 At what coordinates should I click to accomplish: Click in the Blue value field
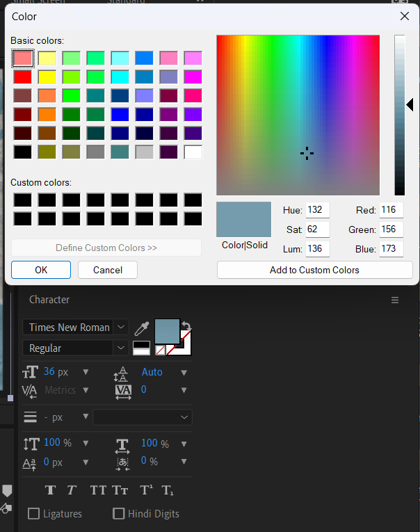pos(391,249)
